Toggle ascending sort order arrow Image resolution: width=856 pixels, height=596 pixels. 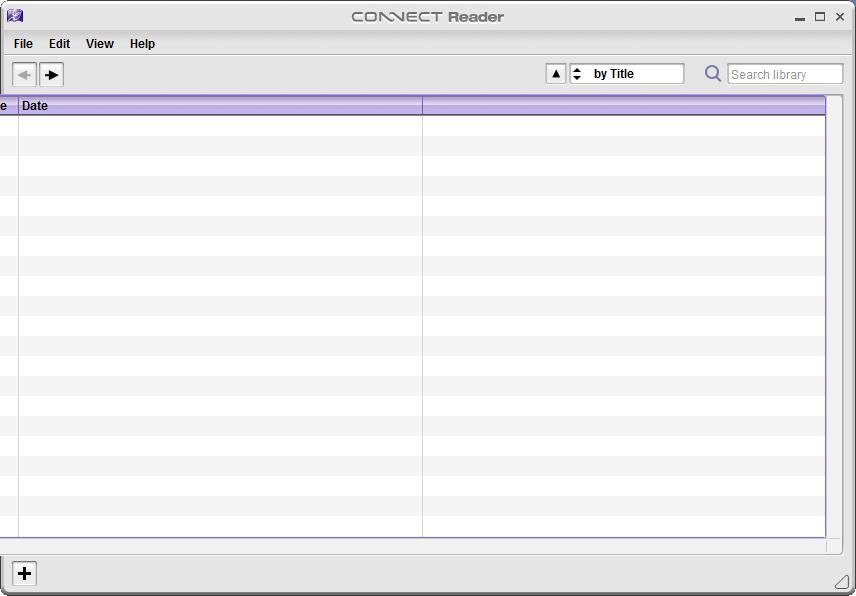(556, 74)
